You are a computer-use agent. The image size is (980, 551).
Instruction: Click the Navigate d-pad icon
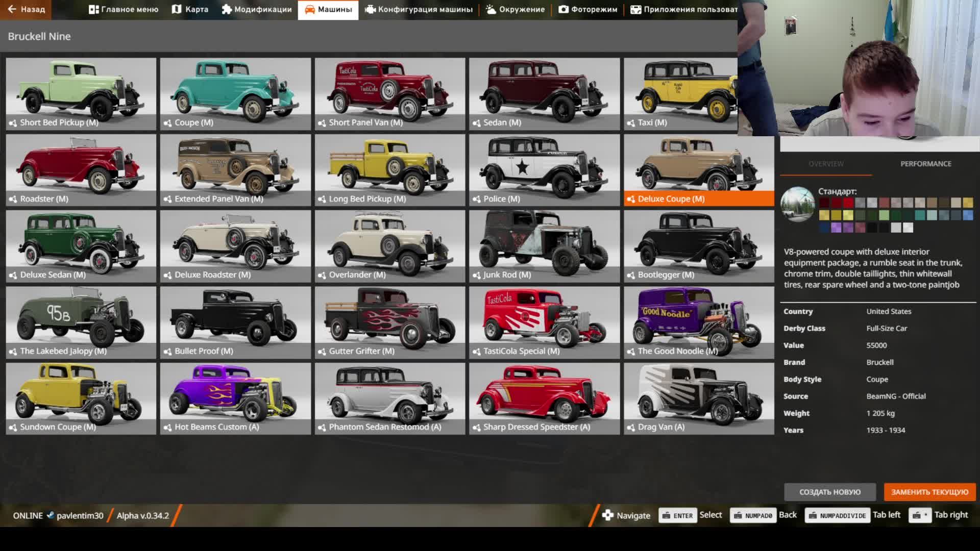click(607, 515)
